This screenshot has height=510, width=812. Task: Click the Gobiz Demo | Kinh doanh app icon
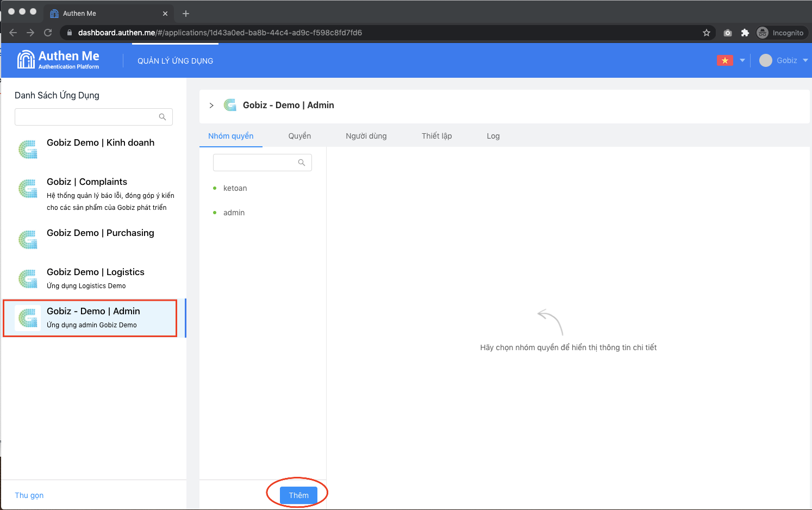point(28,149)
